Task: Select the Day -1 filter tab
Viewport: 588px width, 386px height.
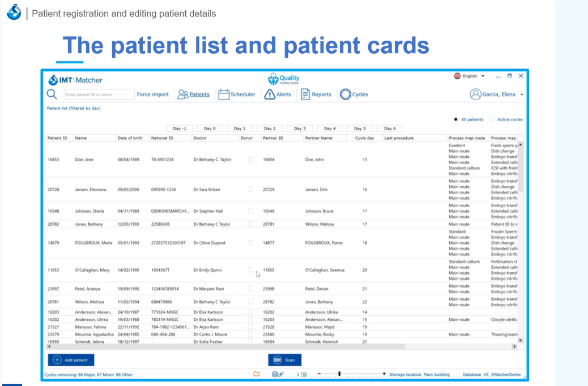Action: coord(180,128)
